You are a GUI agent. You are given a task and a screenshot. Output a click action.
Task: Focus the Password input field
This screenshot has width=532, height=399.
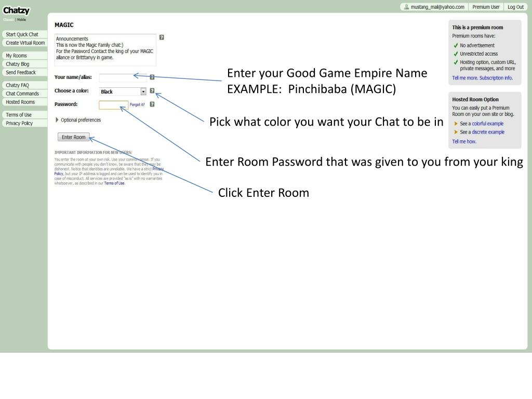(x=114, y=105)
